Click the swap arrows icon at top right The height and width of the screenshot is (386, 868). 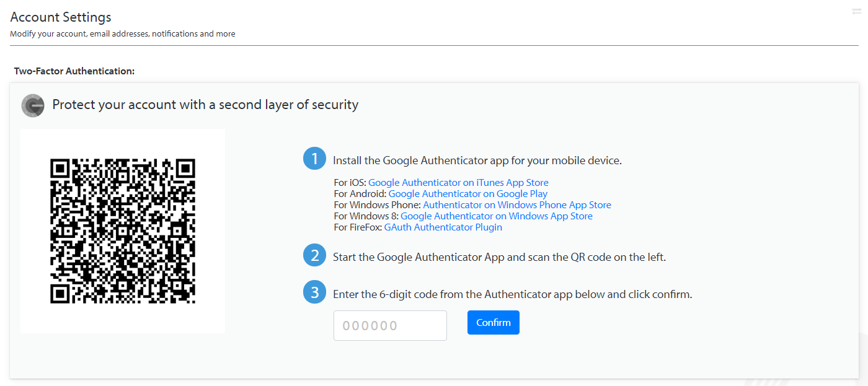tap(857, 12)
